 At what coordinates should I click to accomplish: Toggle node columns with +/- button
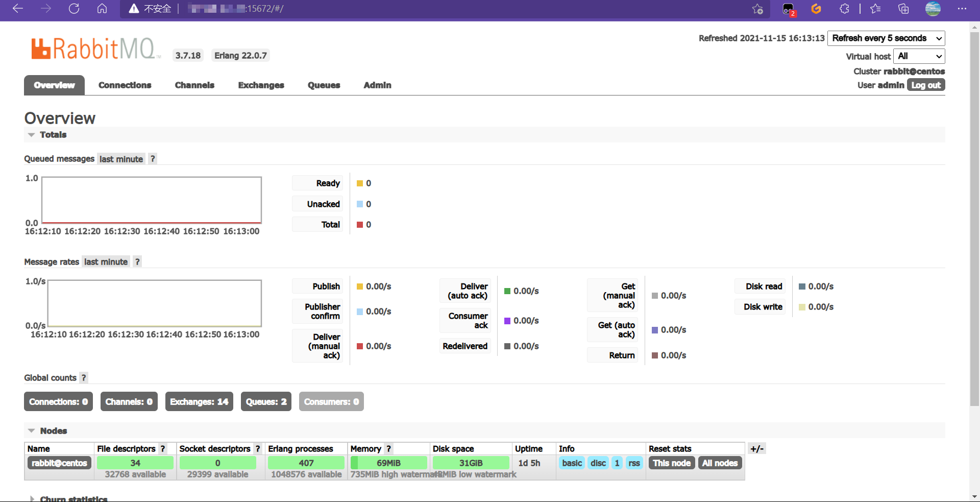[757, 449]
